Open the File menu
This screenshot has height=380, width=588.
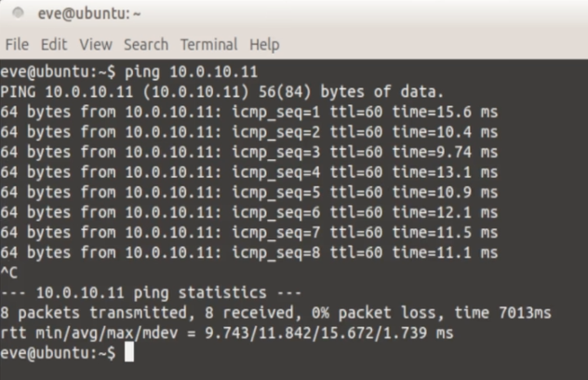point(17,44)
